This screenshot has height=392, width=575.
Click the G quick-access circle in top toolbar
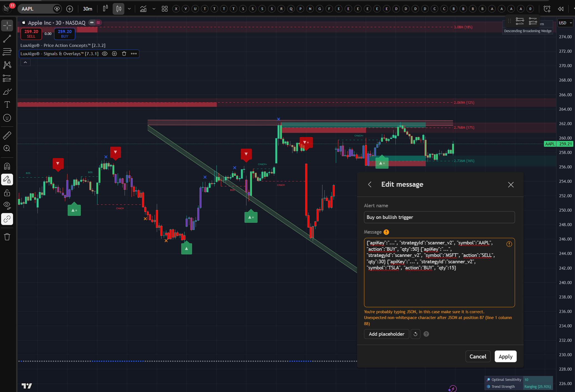pos(320,9)
